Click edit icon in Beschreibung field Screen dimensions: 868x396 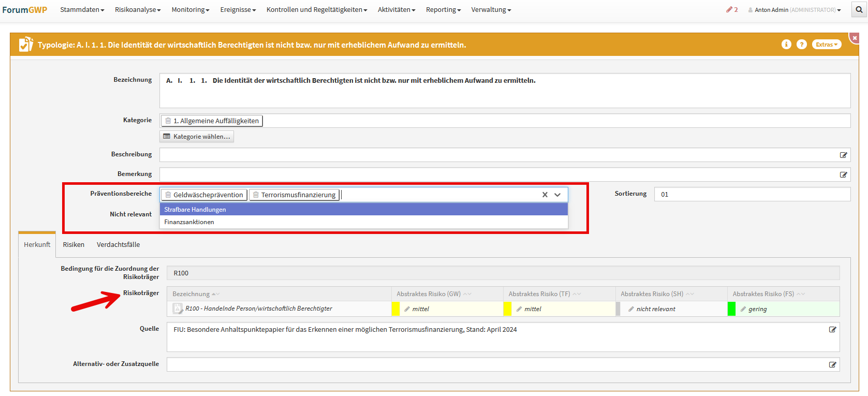(x=843, y=155)
